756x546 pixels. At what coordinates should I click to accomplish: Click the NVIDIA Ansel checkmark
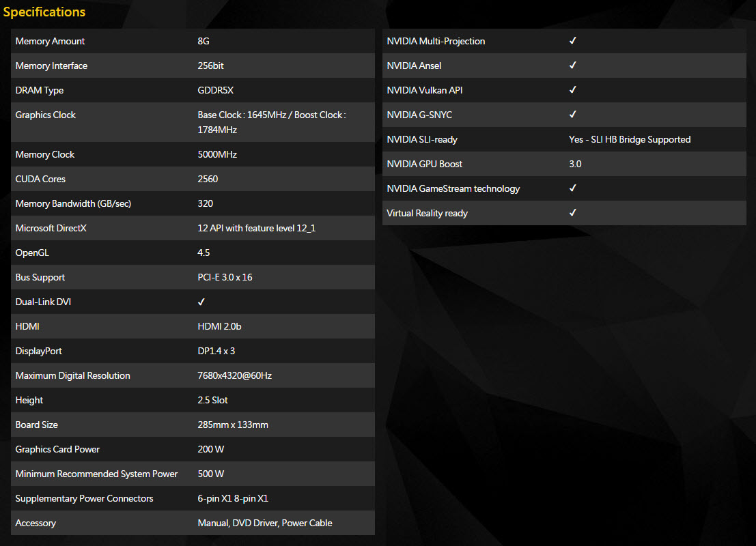(573, 66)
